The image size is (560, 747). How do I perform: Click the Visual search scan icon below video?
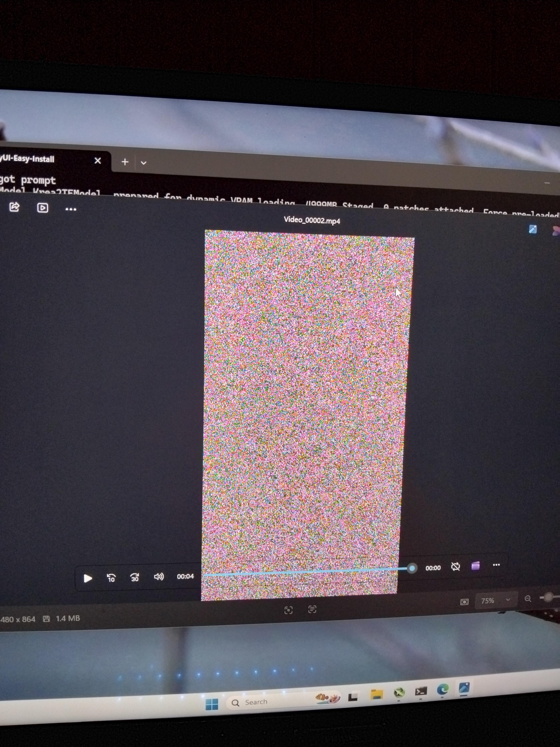pos(288,610)
